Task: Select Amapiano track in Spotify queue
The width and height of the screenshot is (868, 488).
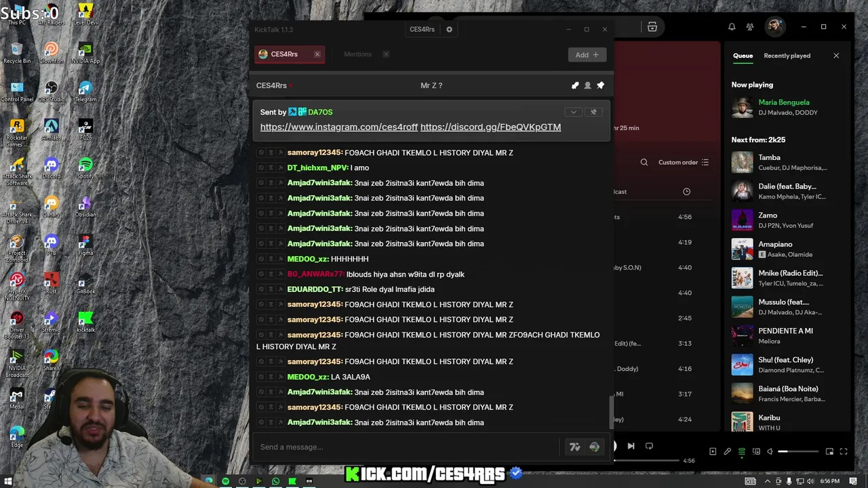Action: point(786,249)
